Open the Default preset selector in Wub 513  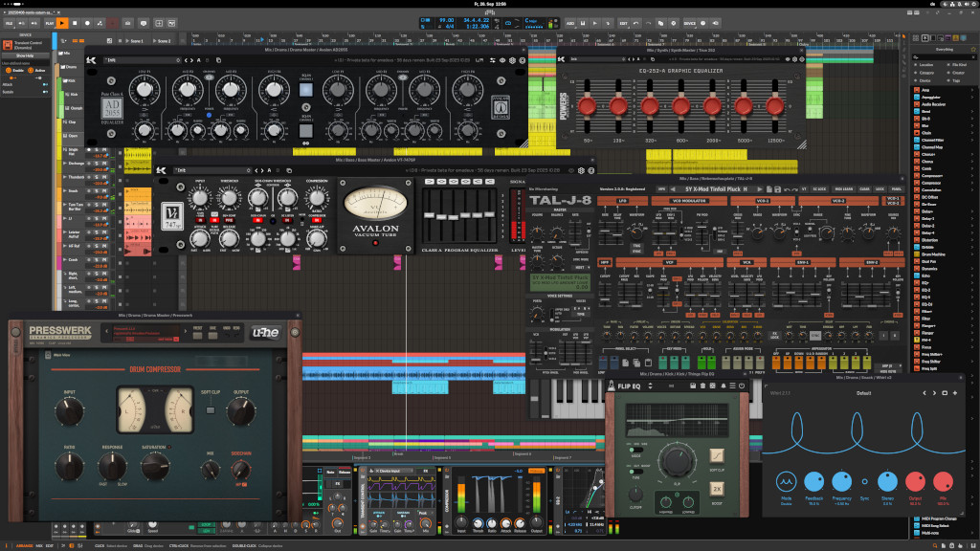click(x=864, y=392)
